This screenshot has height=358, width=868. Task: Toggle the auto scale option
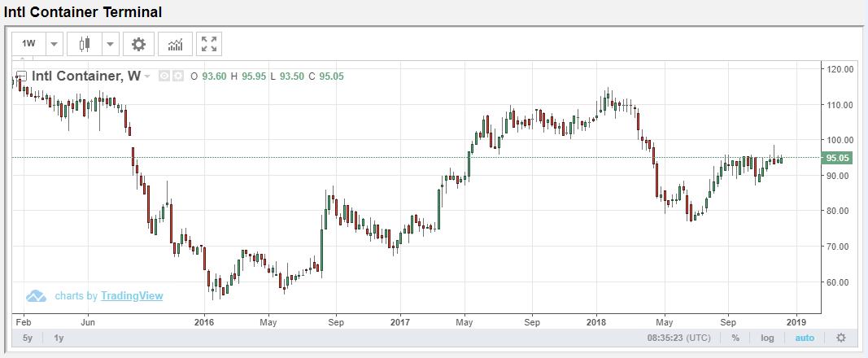pyautogui.click(x=804, y=338)
